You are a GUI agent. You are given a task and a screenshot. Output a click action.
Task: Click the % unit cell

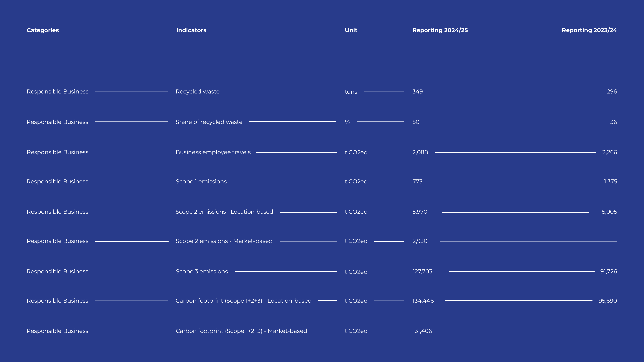point(347,122)
